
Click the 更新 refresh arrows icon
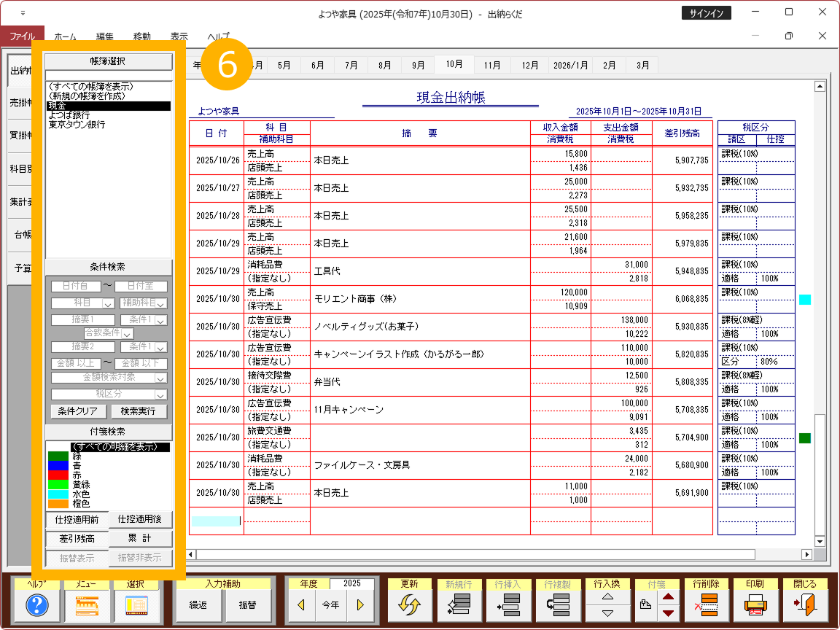click(x=410, y=604)
